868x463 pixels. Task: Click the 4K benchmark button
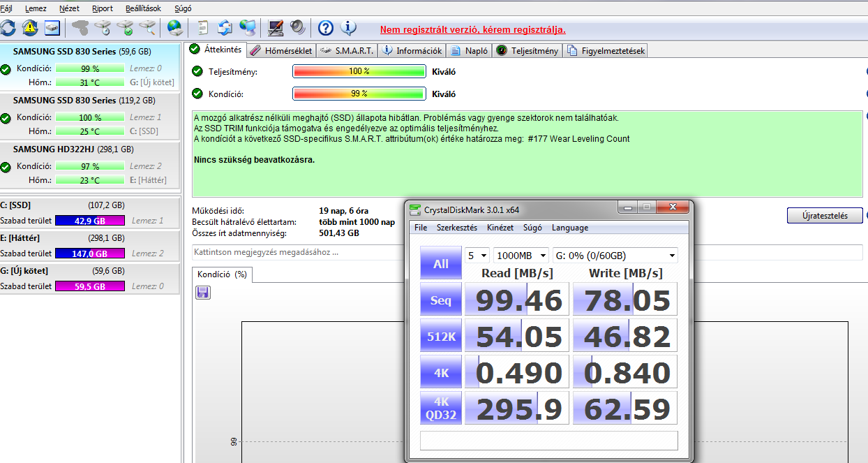click(441, 372)
